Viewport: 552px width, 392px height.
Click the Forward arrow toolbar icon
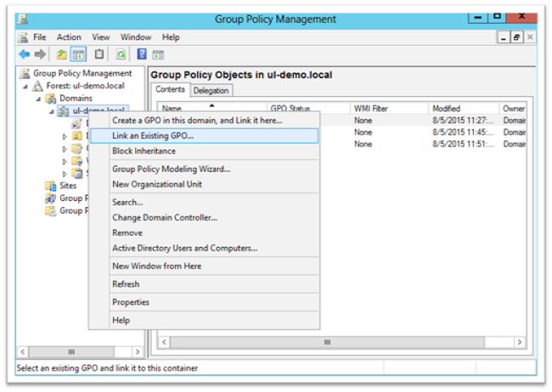coord(39,54)
